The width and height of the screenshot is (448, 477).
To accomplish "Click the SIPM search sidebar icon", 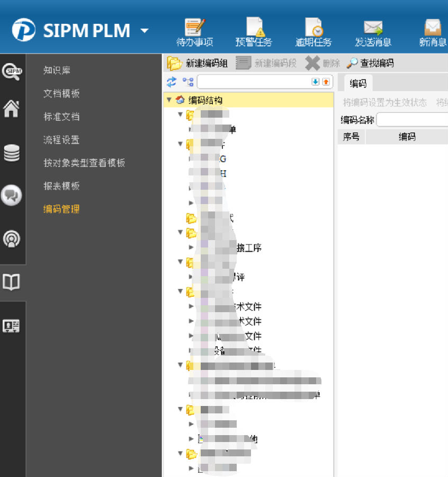I will pos(12,72).
